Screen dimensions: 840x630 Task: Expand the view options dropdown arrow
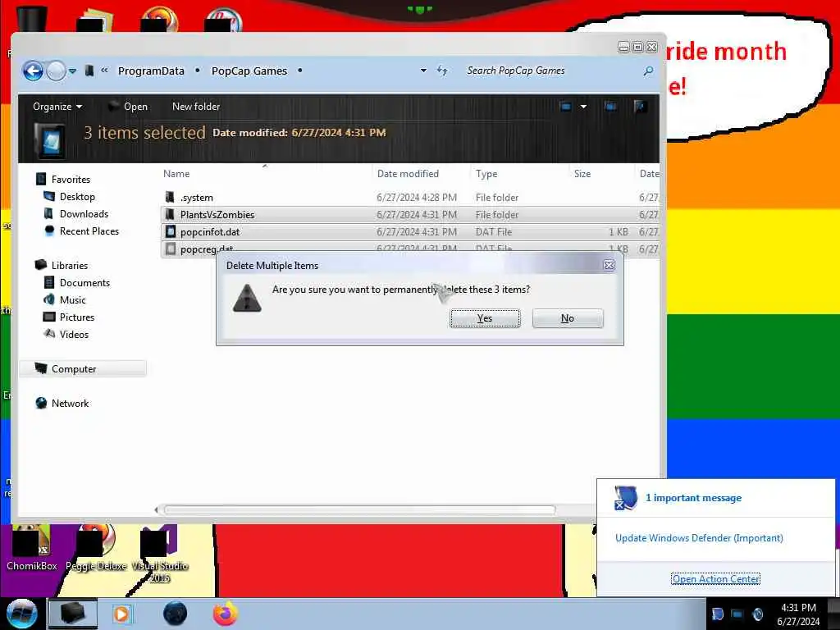tap(583, 107)
